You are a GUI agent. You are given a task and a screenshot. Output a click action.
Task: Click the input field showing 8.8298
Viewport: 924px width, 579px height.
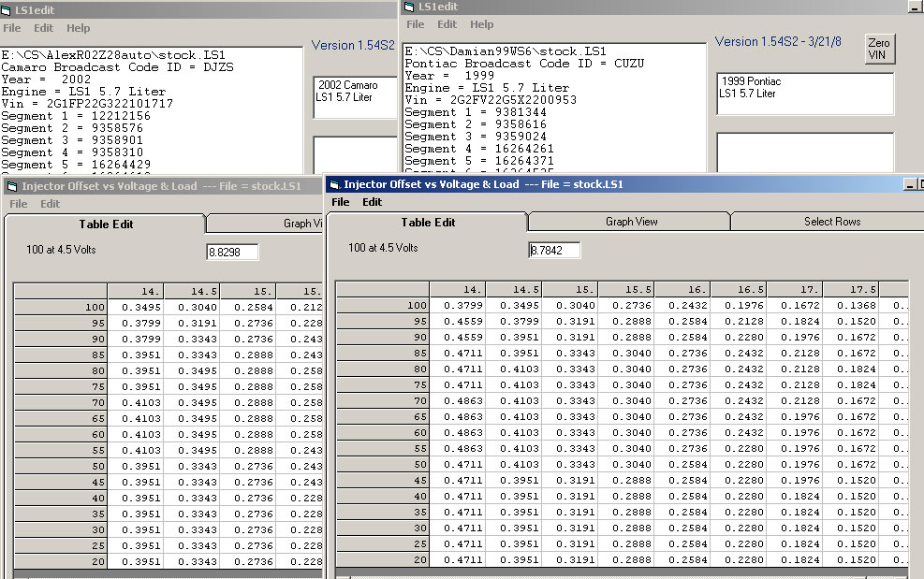pyautogui.click(x=231, y=251)
